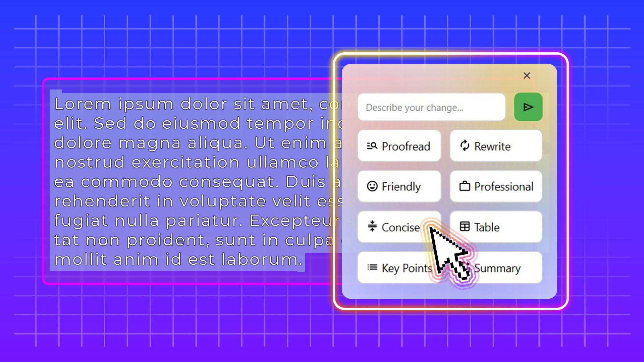The image size is (644, 362).
Task: Click the Summary generation icon
Action: pyautogui.click(x=465, y=268)
